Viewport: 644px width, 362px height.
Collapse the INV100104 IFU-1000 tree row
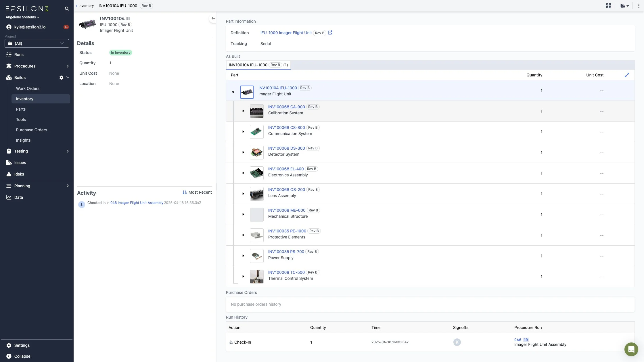pos(233,92)
